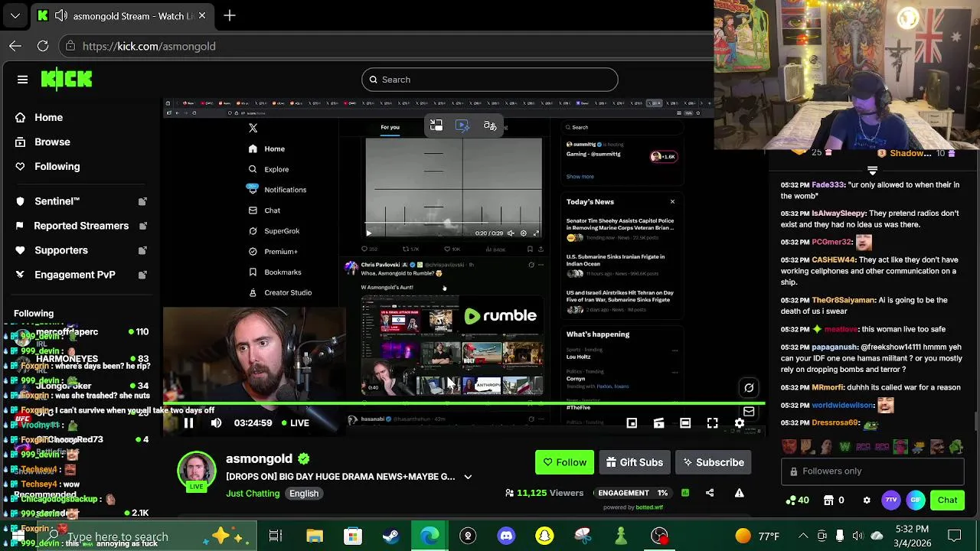The width and height of the screenshot is (980, 551).
Task: Open the green engagement stats icon
Action: click(685, 493)
